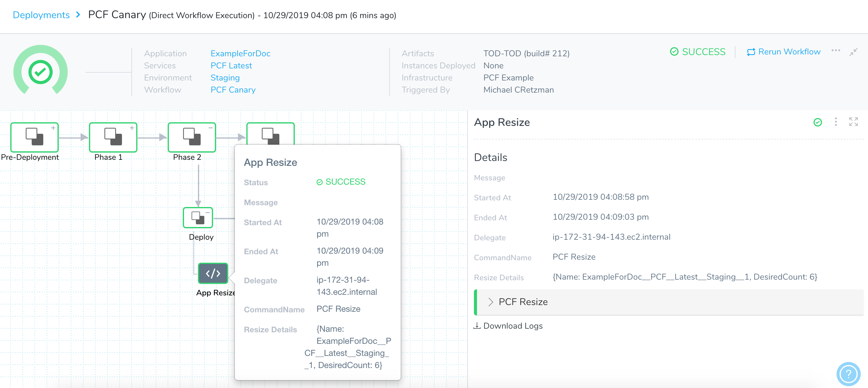The image size is (868, 388).
Task: Expand App Resize details panel fullscreen
Action: coord(853,122)
